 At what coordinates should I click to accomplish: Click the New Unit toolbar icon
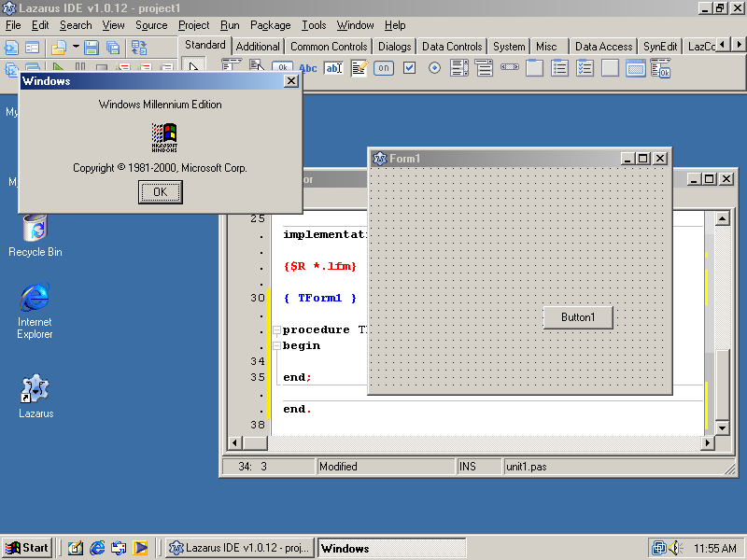(11, 48)
